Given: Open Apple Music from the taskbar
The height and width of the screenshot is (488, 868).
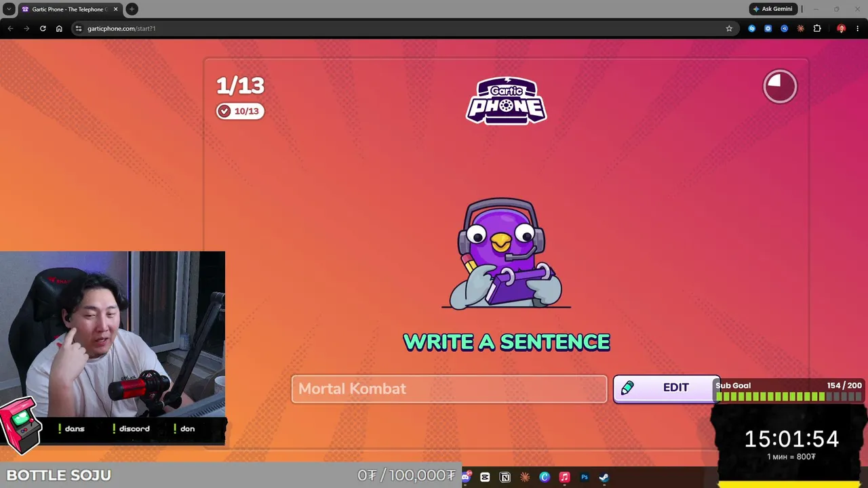Looking at the screenshot, I should [x=564, y=477].
